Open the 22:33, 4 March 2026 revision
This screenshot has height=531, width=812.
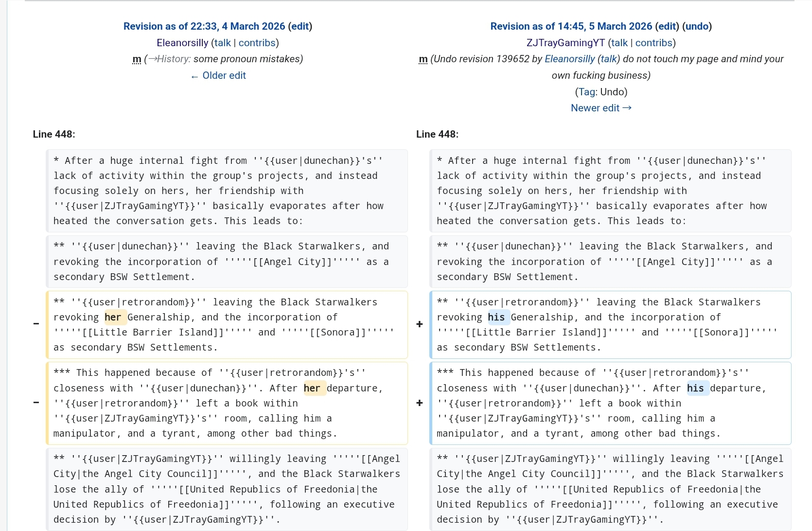pos(204,26)
